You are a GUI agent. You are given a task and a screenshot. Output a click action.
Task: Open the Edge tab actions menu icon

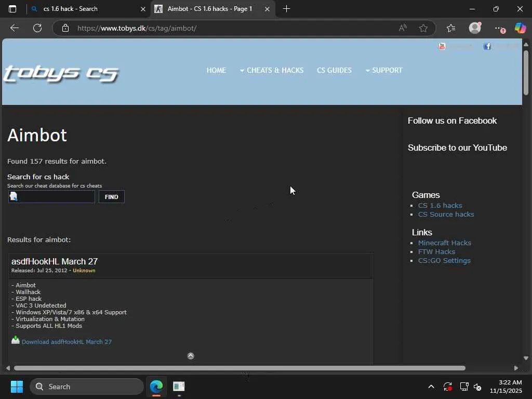(x=12, y=9)
